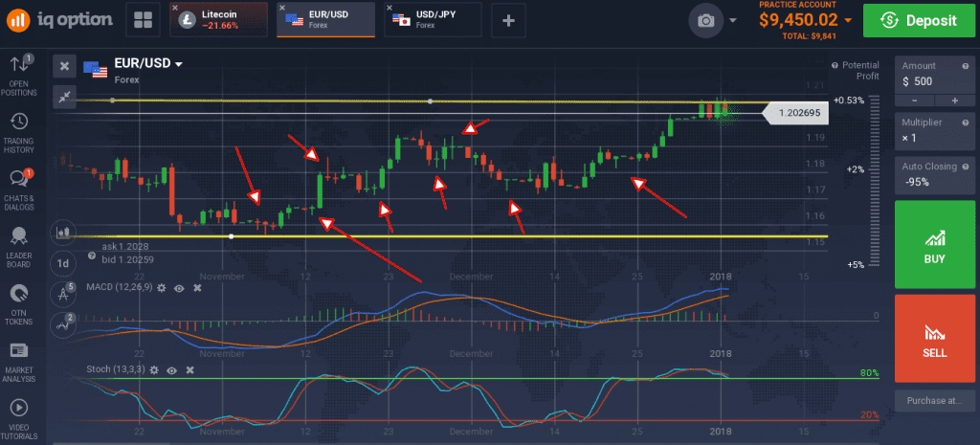Open the indicators list icon
The height and width of the screenshot is (445, 980).
pos(63,325)
